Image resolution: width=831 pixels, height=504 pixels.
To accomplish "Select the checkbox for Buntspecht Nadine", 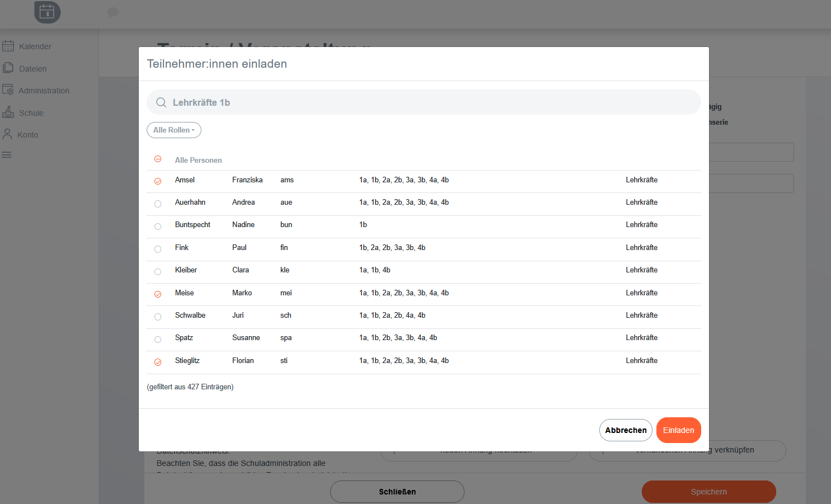I will [x=158, y=227].
